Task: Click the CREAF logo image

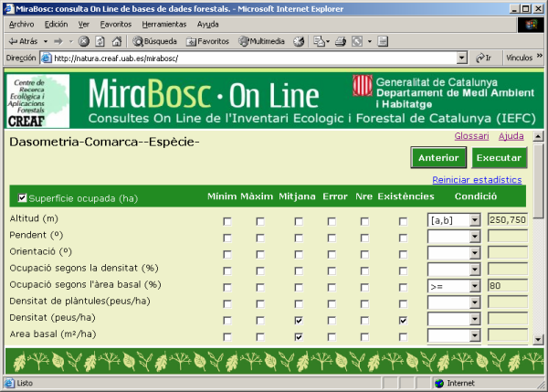Action: coord(37,101)
